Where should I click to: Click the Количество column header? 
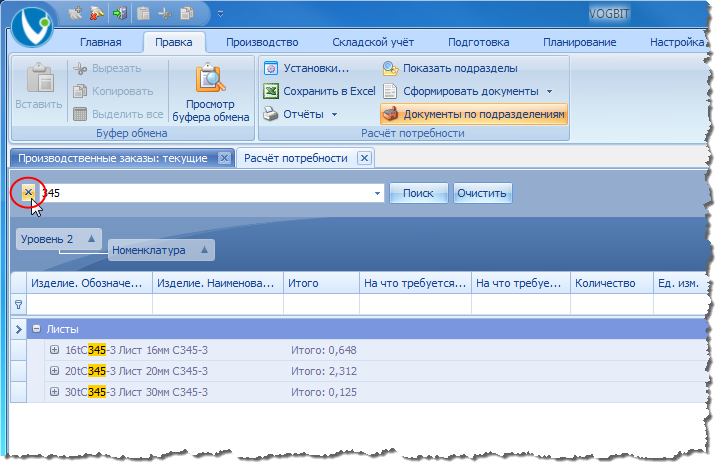612,283
